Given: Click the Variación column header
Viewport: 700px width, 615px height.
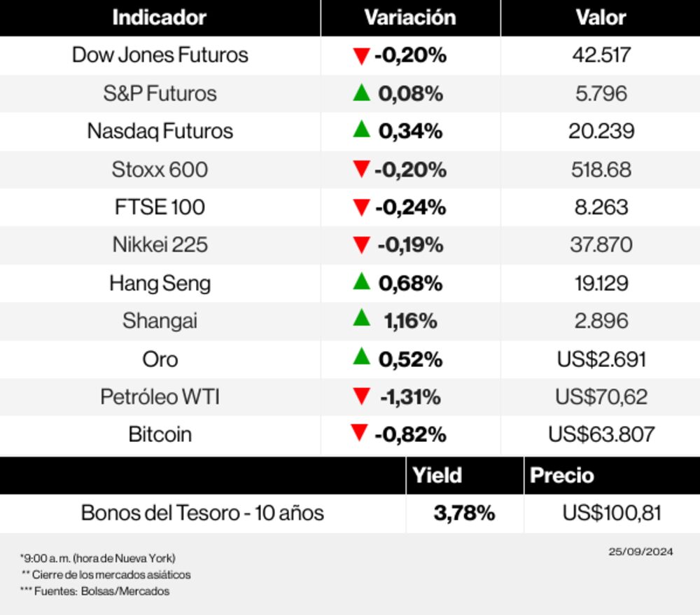Looking at the screenshot, I should click(x=410, y=18).
